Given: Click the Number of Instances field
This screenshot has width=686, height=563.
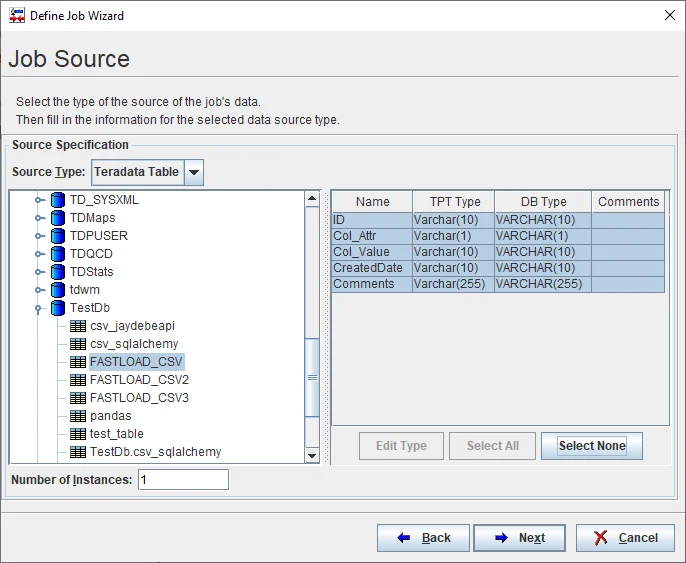Looking at the screenshot, I should click(183, 480).
